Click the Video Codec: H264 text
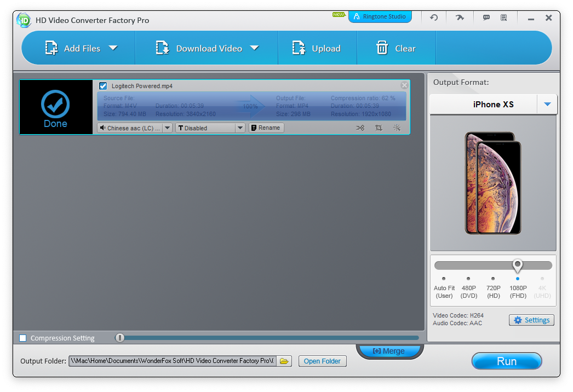 (458, 315)
